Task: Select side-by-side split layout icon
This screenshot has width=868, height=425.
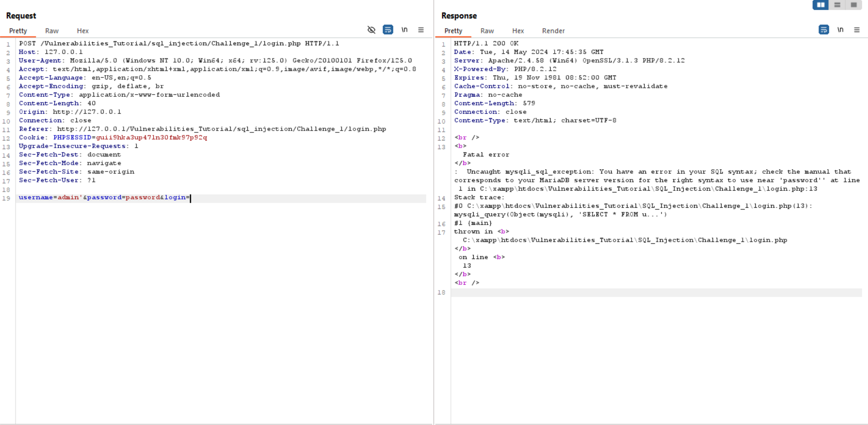Action: 820,5
